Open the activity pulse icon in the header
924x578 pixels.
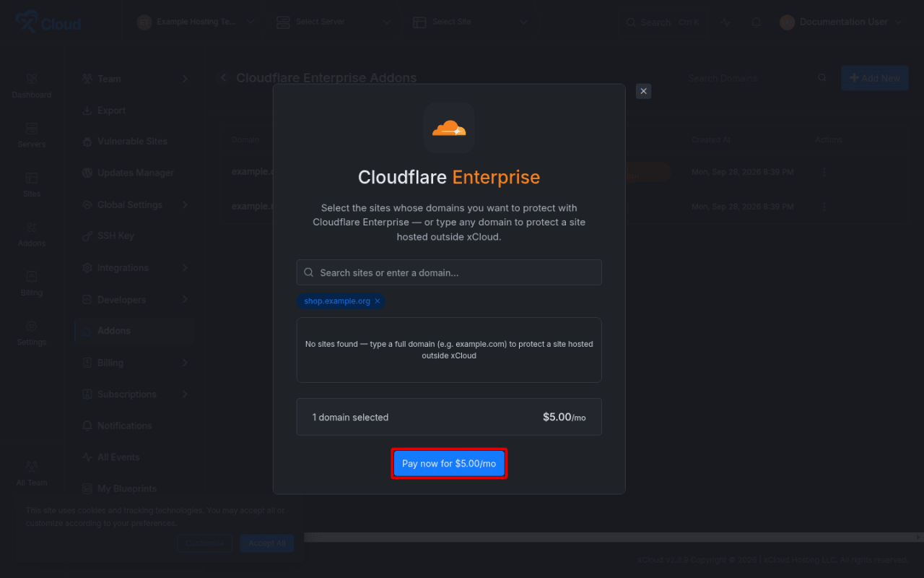click(x=725, y=22)
